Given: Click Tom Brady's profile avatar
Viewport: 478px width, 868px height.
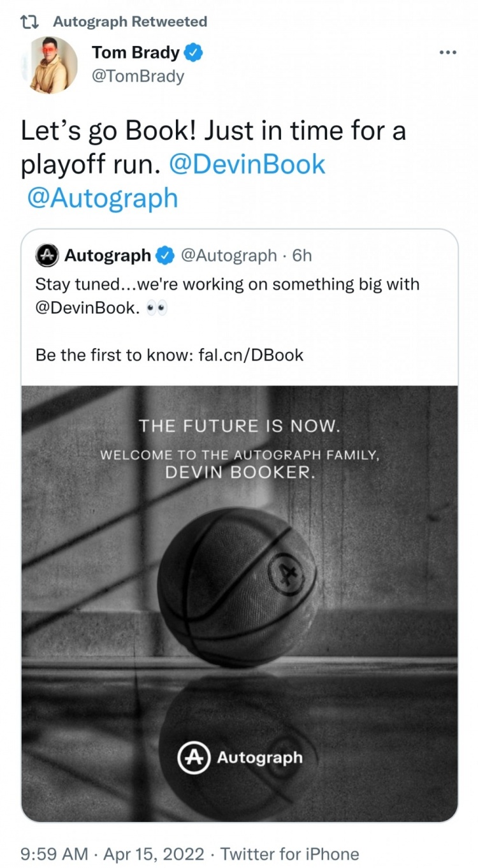Looking at the screenshot, I should pyautogui.click(x=54, y=64).
